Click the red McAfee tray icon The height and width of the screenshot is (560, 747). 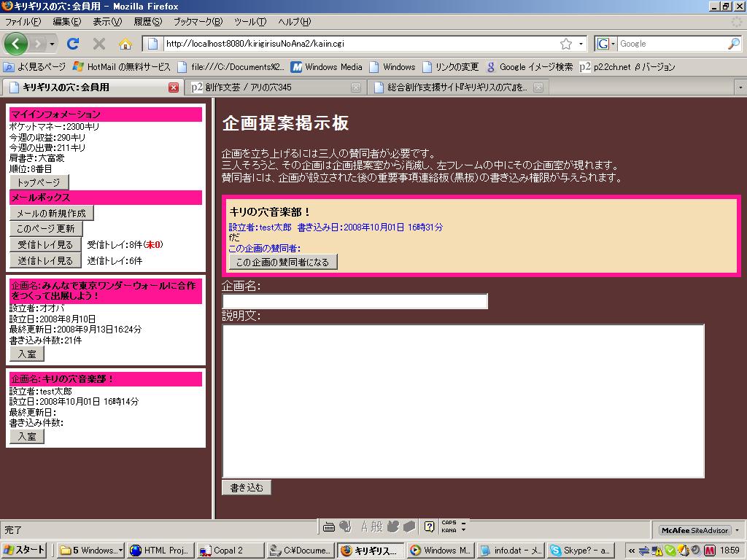[x=709, y=551]
